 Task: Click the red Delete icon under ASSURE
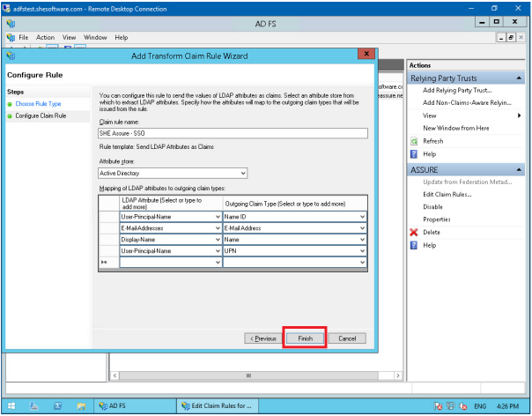coord(414,232)
